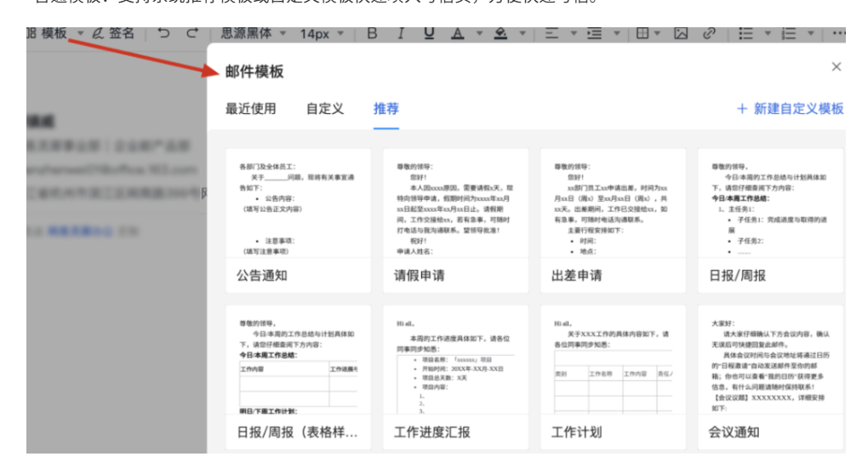Screen dimensions: 868x468
Task: Switch to the 推荐 tab
Action: pos(385,109)
